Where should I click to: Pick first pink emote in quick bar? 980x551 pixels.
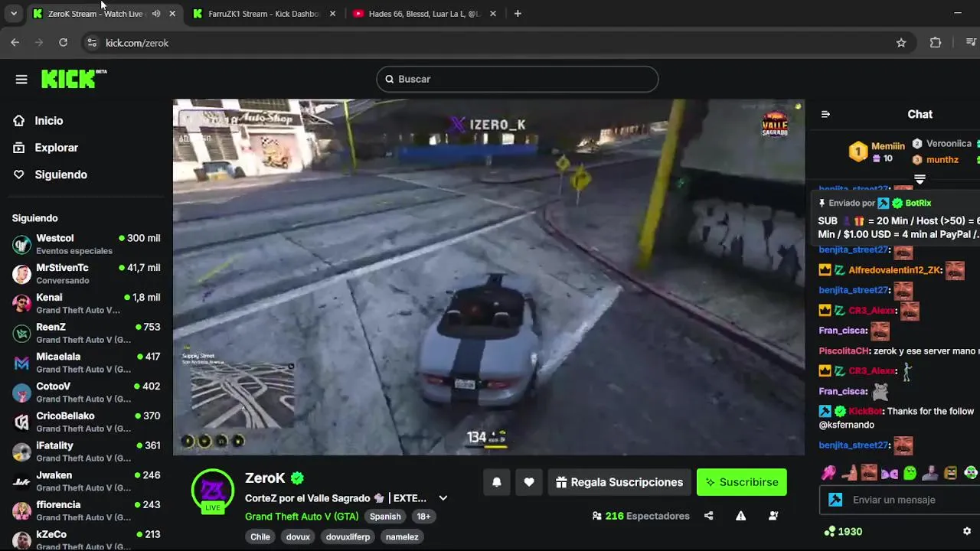[x=828, y=473]
